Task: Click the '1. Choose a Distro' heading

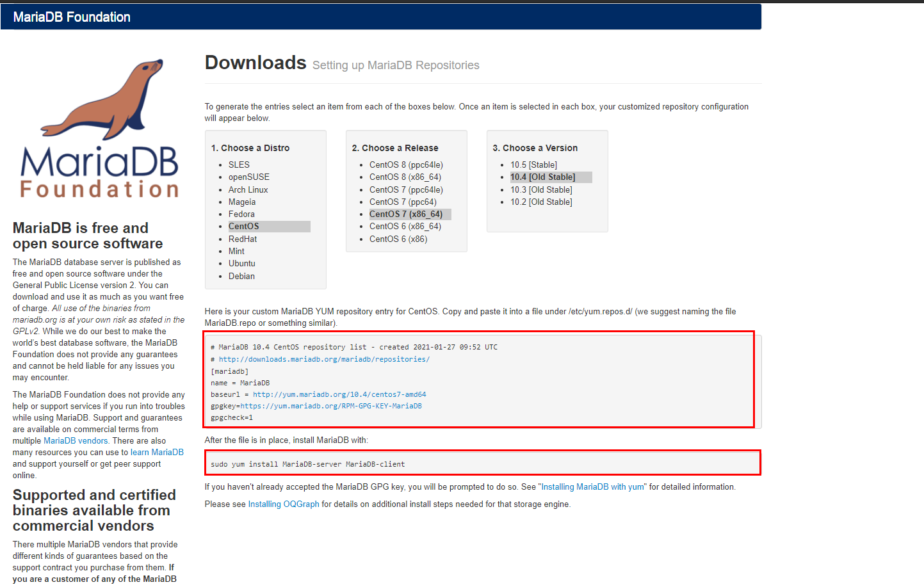Action: [x=250, y=148]
